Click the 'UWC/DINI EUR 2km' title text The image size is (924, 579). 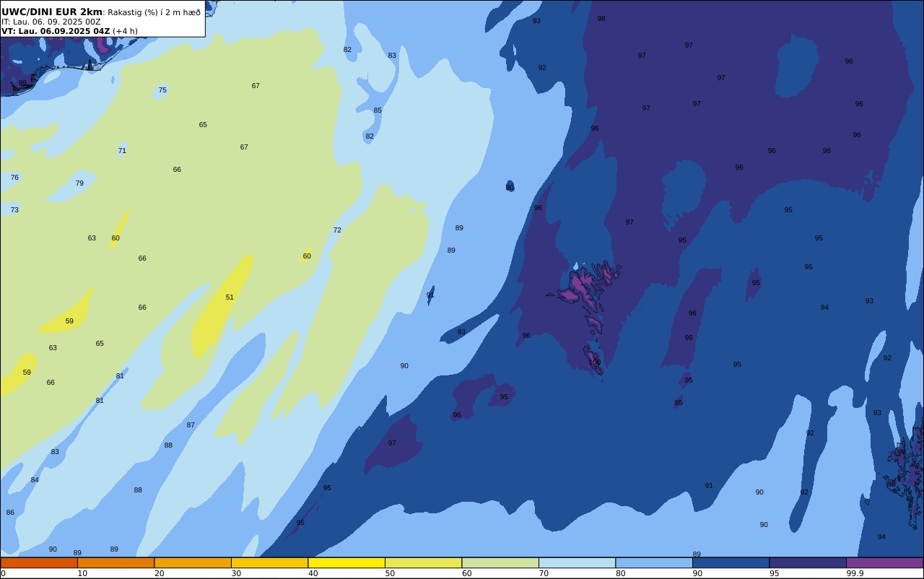point(52,12)
